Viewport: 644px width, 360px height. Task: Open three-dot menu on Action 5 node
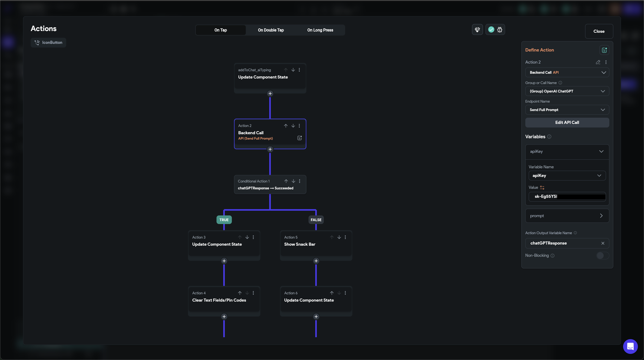pyautogui.click(x=345, y=237)
